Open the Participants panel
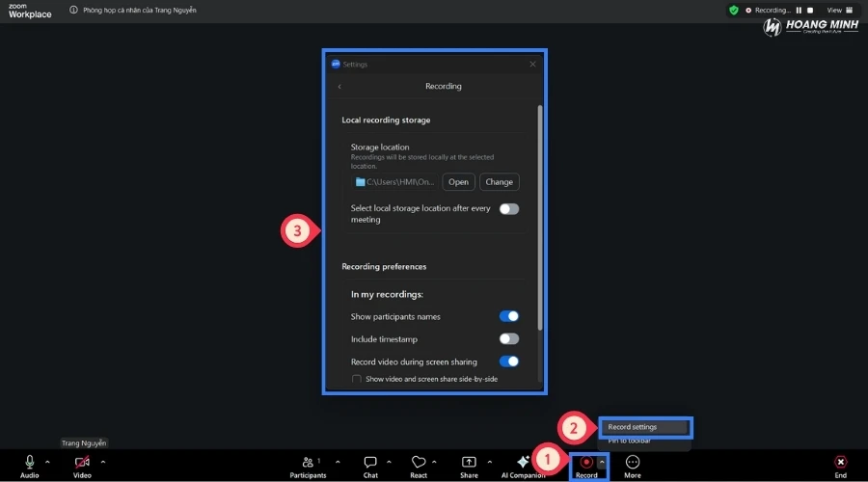The width and height of the screenshot is (868, 482). point(308,463)
